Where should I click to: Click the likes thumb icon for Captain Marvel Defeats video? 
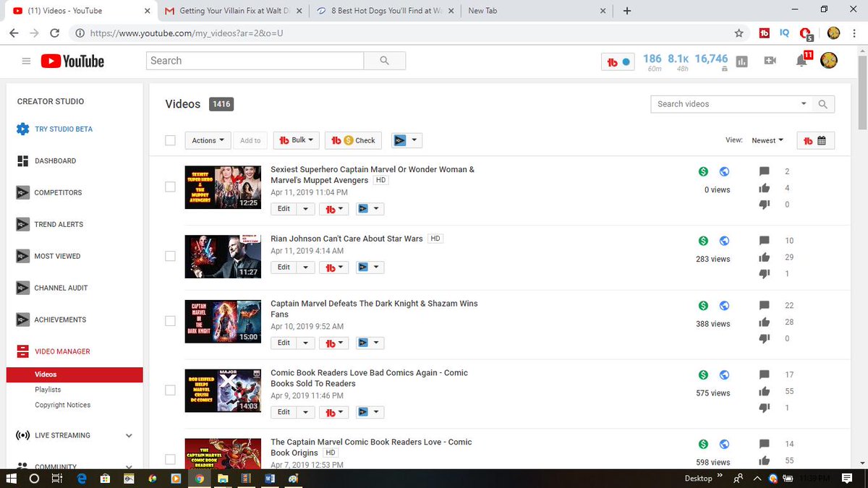click(765, 322)
